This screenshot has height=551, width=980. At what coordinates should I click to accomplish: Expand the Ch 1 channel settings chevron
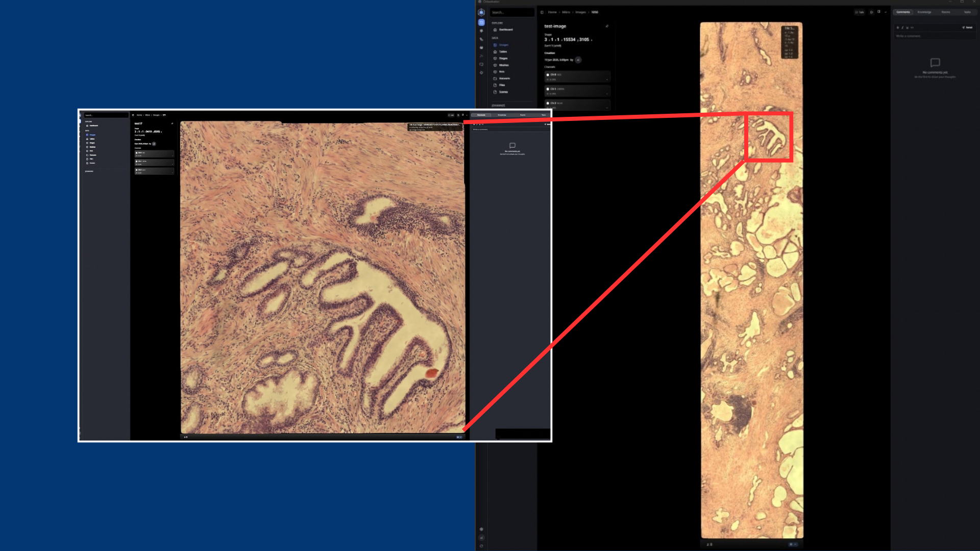(607, 94)
